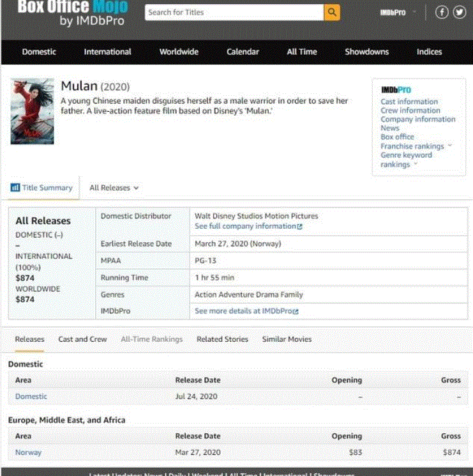This screenshot has width=473, height=476.
Task: Open the Showdowns menu
Action: pos(366,52)
